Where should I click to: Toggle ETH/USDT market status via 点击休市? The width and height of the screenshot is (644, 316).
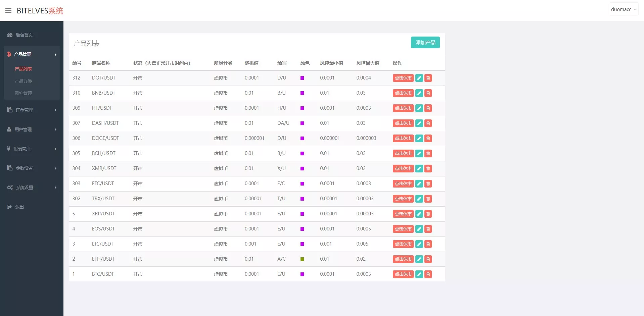pyautogui.click(x=403, y=259)
